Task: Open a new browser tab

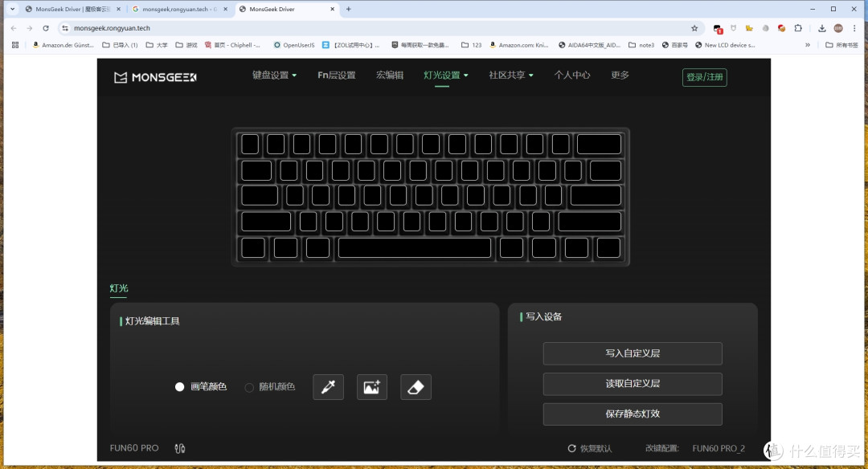Action: [348, 10]
